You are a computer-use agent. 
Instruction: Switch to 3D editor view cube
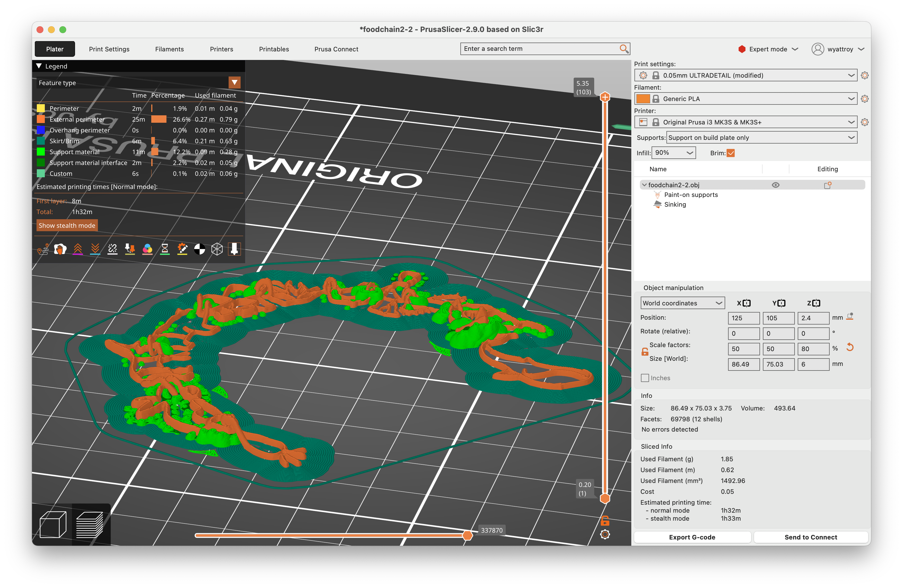coord(53,525)
